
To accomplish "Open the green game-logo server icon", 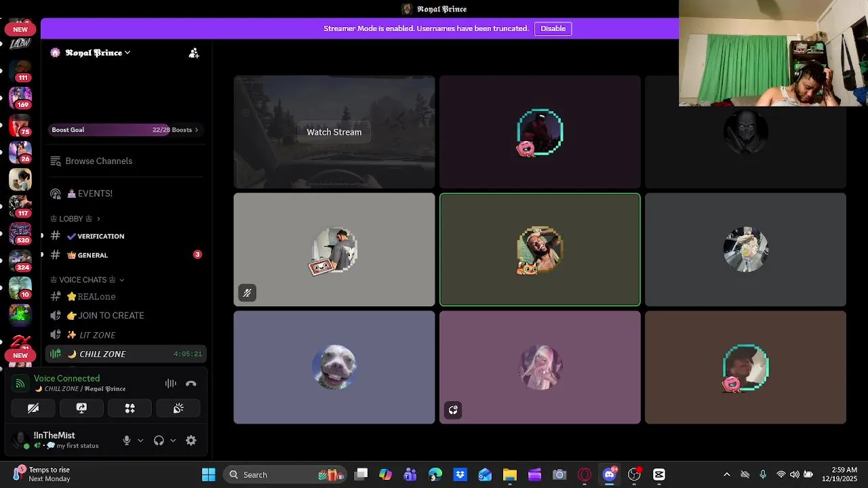I will pyautogui.click(x=20, y=315).
